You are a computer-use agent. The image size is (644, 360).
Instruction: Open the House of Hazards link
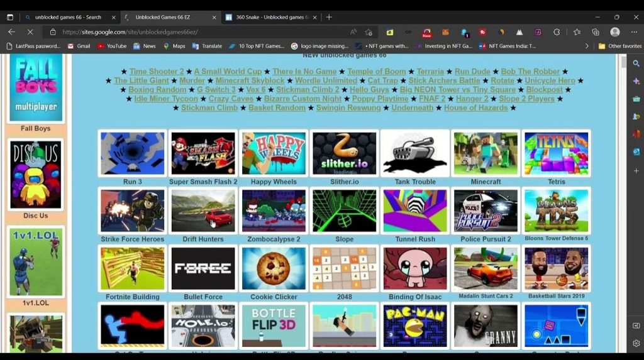[475, 107]
